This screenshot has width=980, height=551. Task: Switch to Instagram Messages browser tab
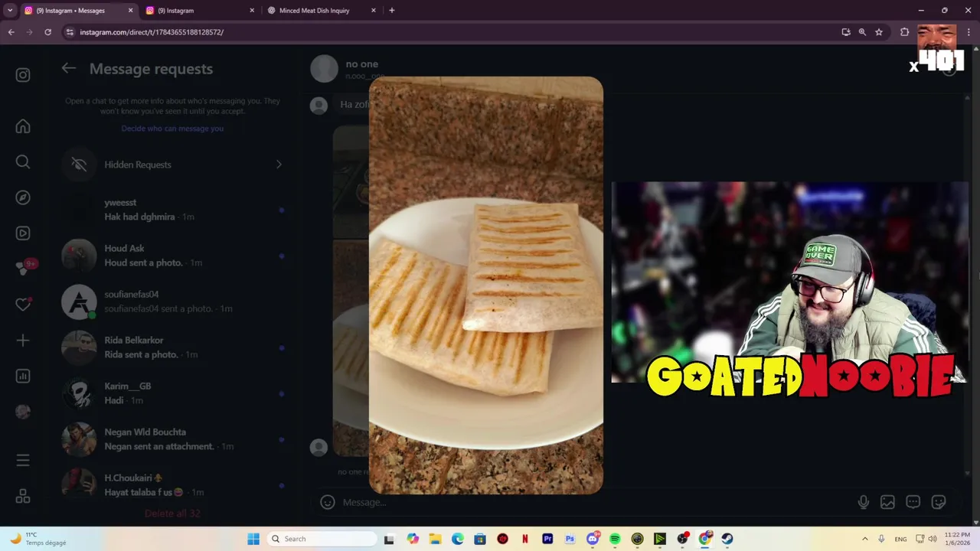pyautogui.click(x=78, y=11)
